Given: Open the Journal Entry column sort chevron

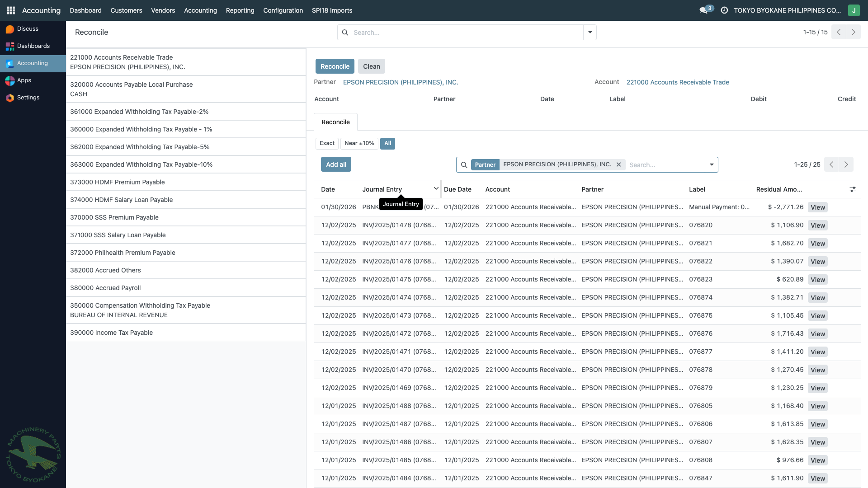Looking at the screenshot, I should coord(436,188).
